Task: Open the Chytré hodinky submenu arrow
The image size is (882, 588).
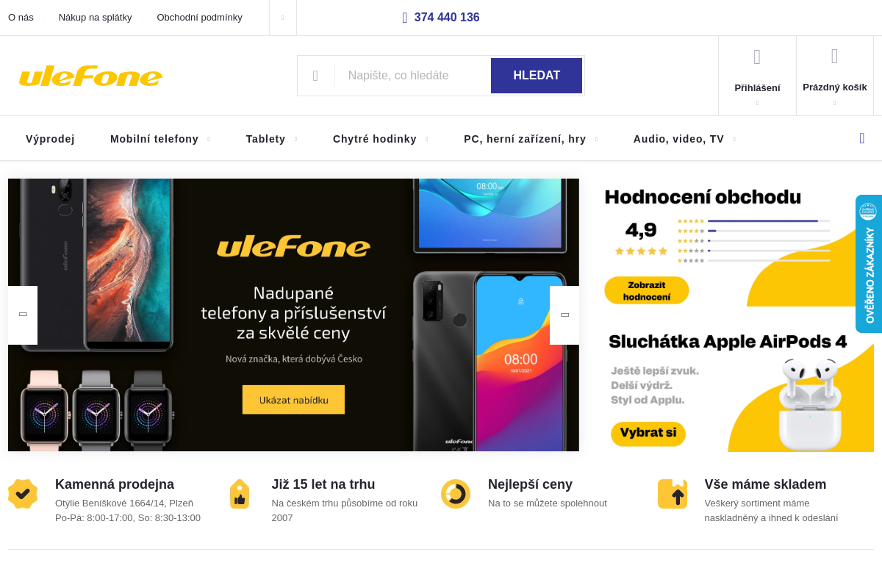Action: [428, 139]
